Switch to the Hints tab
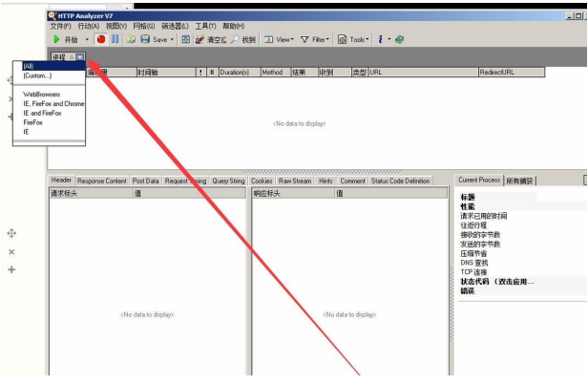588x385 pixels. point(325,181)
